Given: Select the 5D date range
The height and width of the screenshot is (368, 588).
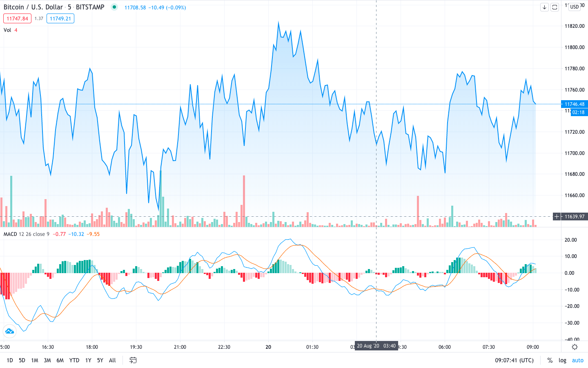Looking at the screenshot, I should click(22, 360).
